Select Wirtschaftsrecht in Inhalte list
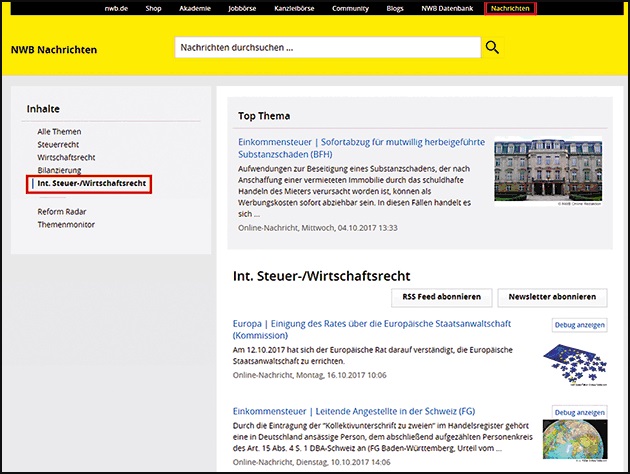The width and height of the screenshot is (630, 474). pyautogui.click(x=66, y=158)
